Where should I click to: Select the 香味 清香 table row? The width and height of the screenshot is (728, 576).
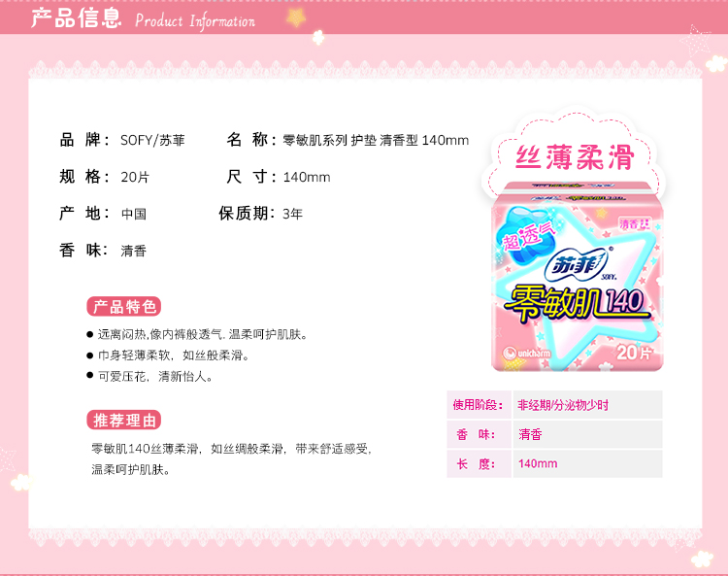click(554, 434)
